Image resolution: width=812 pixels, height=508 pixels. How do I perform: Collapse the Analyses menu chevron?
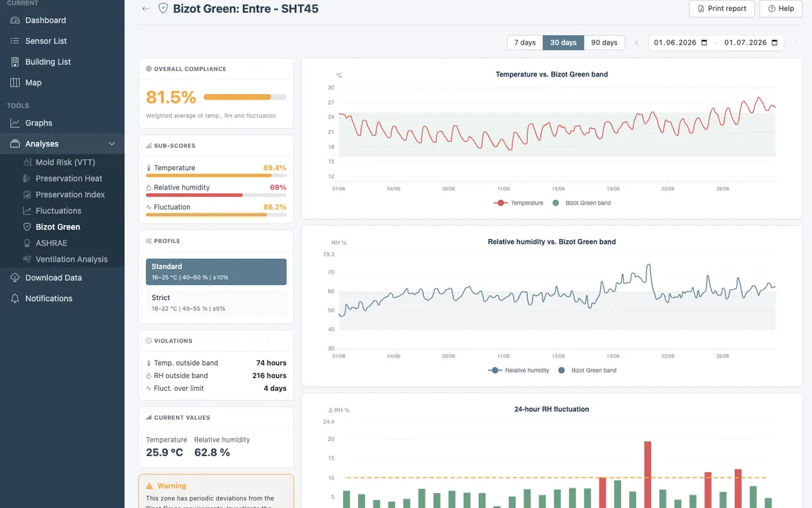point(112,144)
